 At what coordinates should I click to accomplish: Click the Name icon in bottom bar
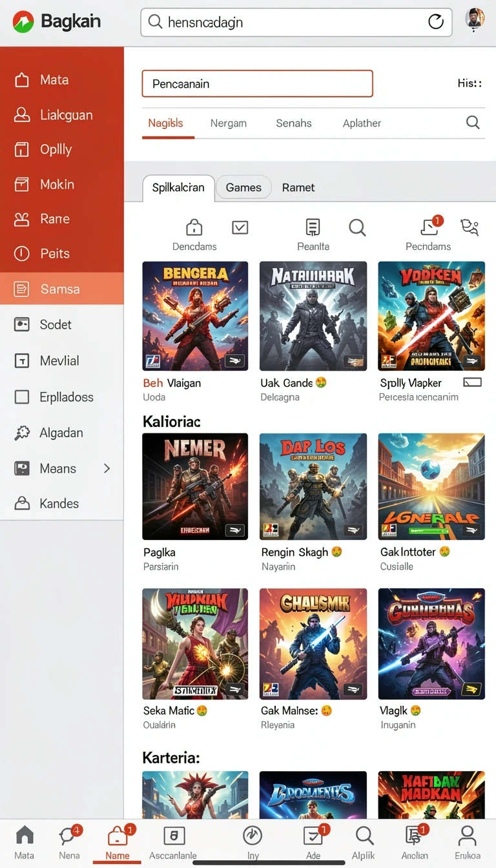(118, 836)
